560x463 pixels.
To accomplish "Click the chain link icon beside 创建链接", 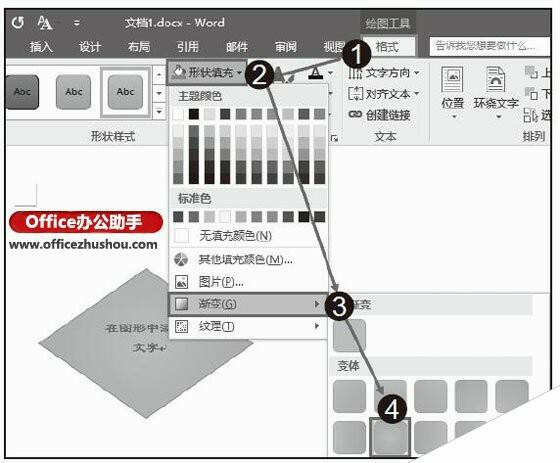I will (355, 114).
